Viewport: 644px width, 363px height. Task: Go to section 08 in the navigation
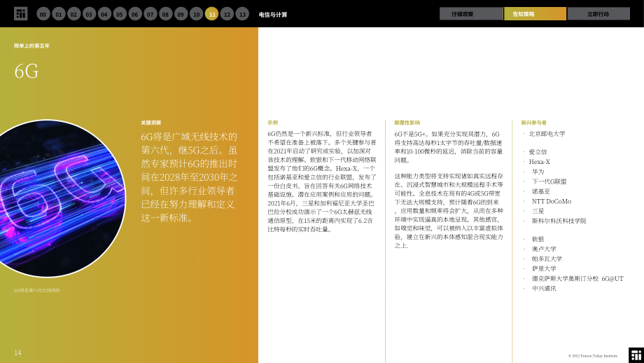pos(165,14)
